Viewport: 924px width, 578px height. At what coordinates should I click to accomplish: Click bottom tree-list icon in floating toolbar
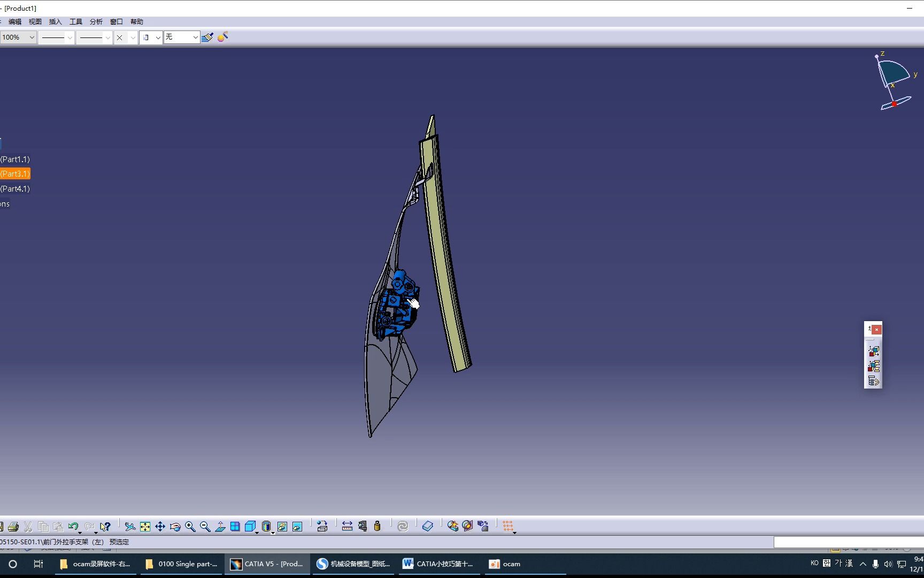pyautogui.click(x=874, y=381)
